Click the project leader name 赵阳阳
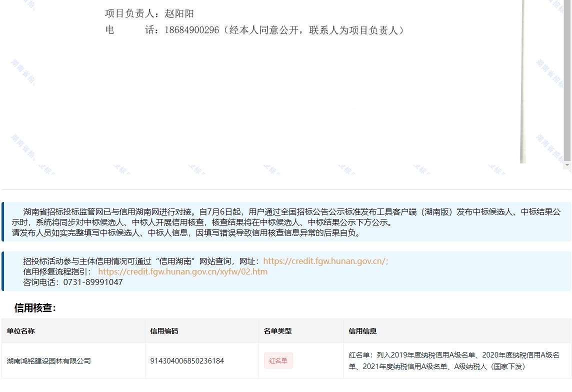The height and width of the screenshot is (392, 572). pyautogui.click(x=179, y=13)
